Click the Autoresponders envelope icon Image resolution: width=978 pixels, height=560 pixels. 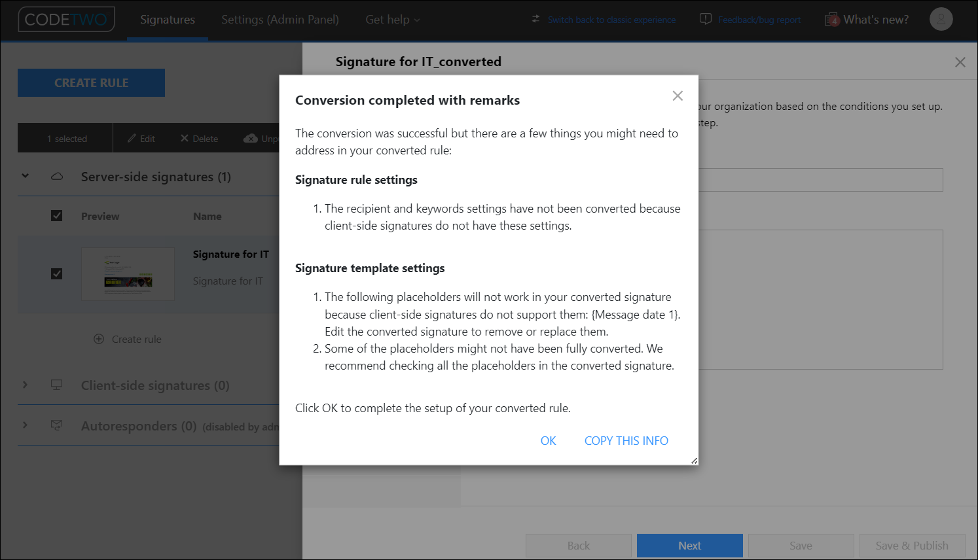pos(56,425)
